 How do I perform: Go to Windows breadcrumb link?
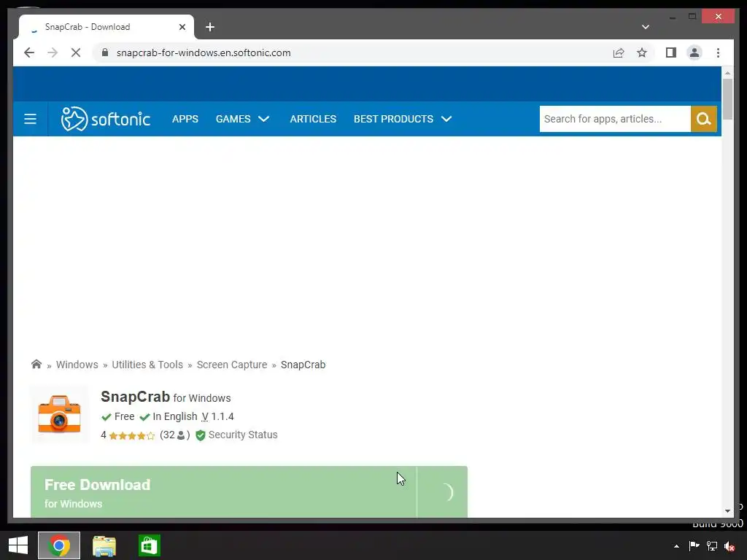pyautogui.click(x=77, y=365)
